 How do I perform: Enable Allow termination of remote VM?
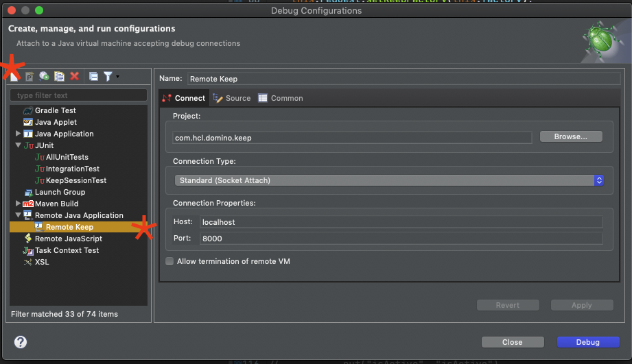click(169, 261)
